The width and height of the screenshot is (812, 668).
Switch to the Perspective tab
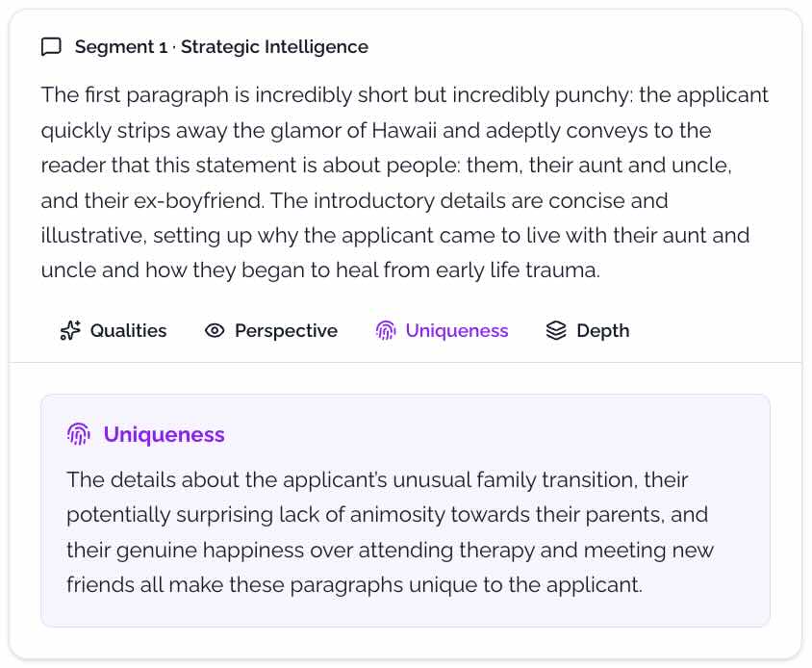[286, 331]
